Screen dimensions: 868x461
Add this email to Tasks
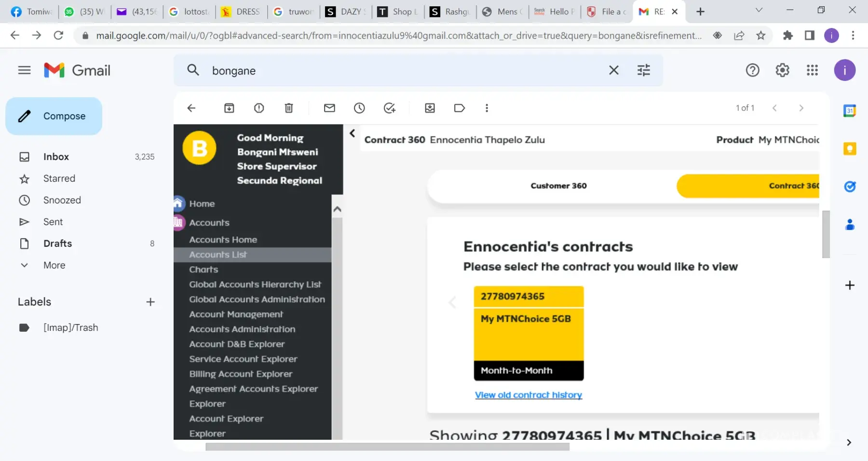(x=389, y=108)
